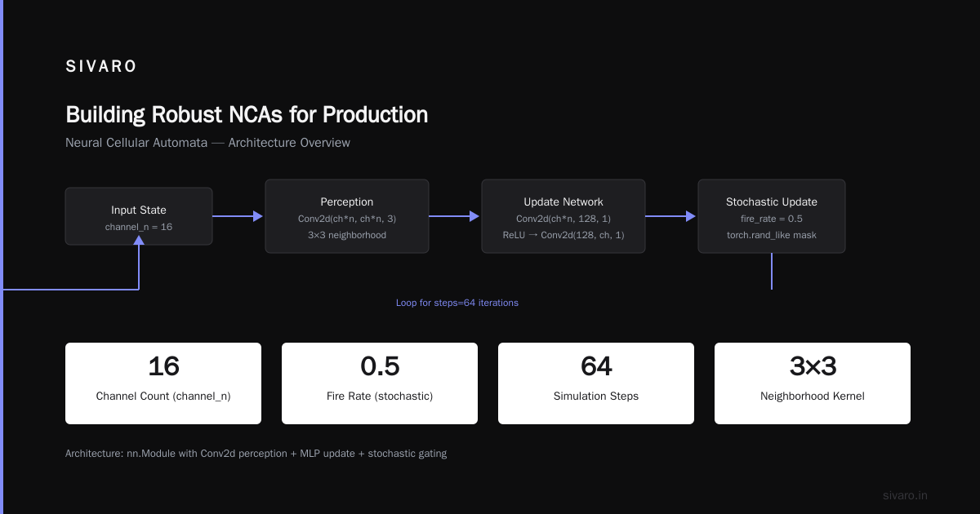Click arrowhead pointing into Perception box
The height and width of the screenshot is (514, 980).
coord(259,216)
